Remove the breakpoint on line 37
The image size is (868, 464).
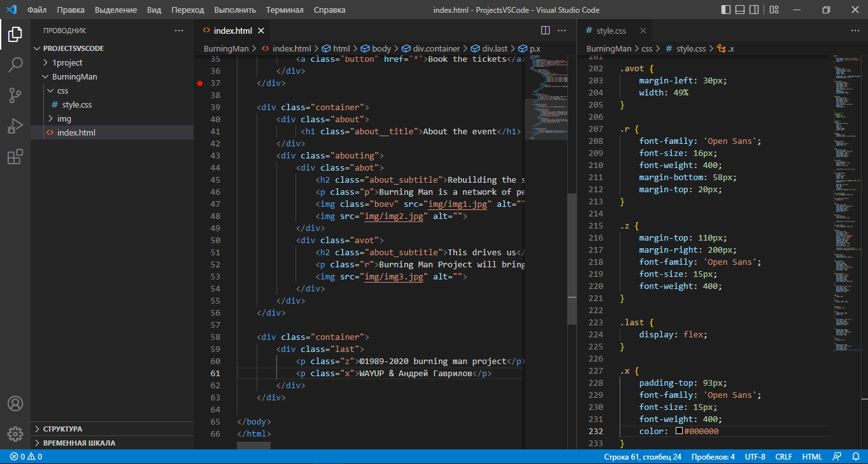click(x=200, y=83)
